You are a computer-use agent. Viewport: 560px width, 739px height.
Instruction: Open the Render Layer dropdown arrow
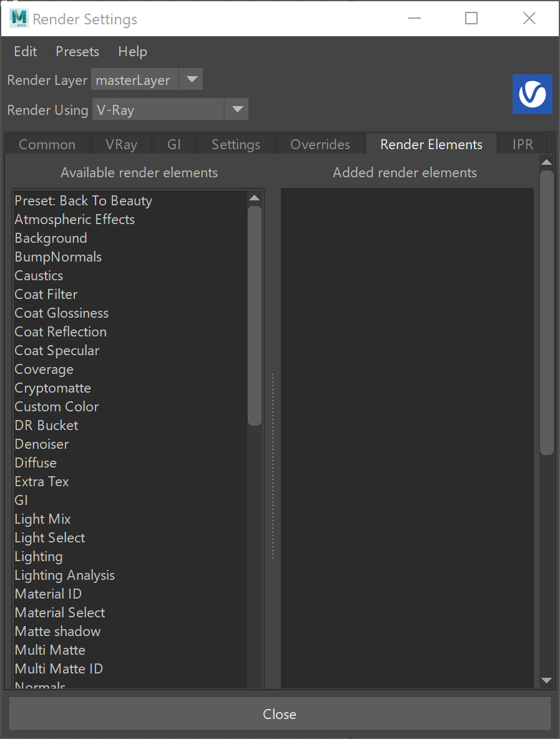pyautogui.click(x=192, y=79)
